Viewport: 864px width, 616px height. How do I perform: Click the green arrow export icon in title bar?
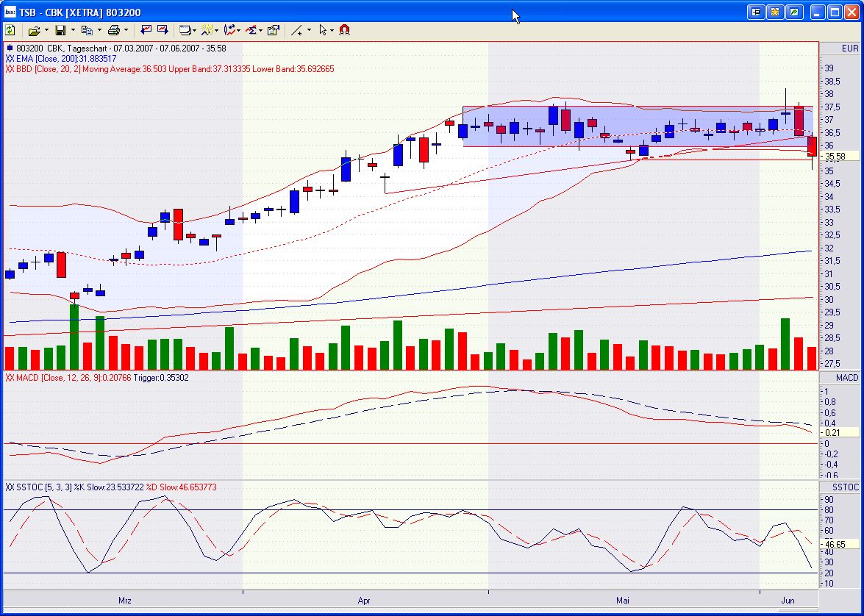795,12
